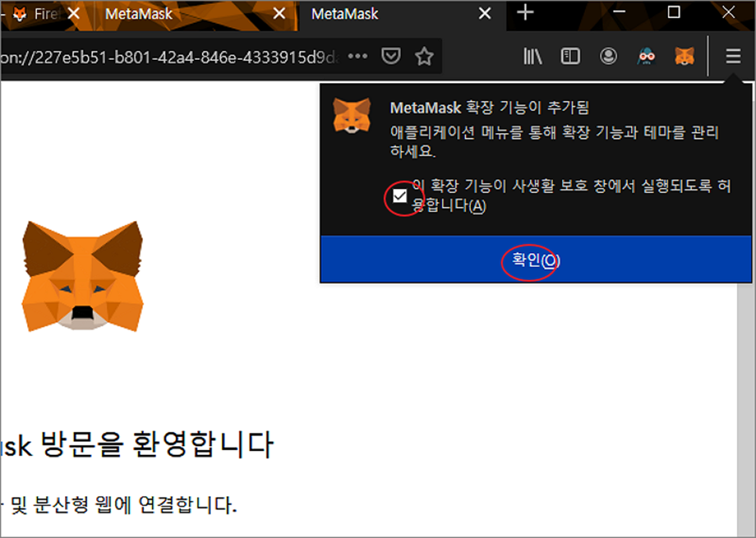756x538 pixels.
Task: Maximize the Firefox window
Action: click(x=674, y=12)
